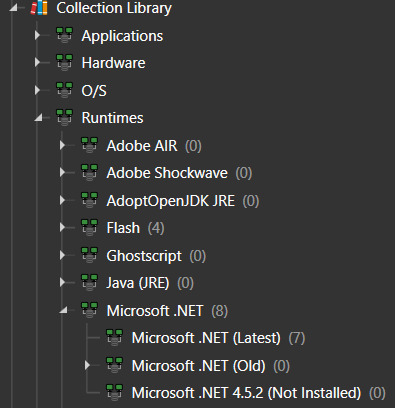This screenshot has height=408, width=395.
Task: Collapse the Runtimes node
Action: point(38,117)
